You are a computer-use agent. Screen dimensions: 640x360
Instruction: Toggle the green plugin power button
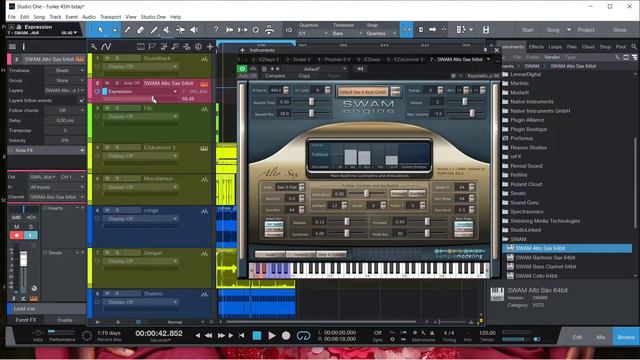pos(242,69)
